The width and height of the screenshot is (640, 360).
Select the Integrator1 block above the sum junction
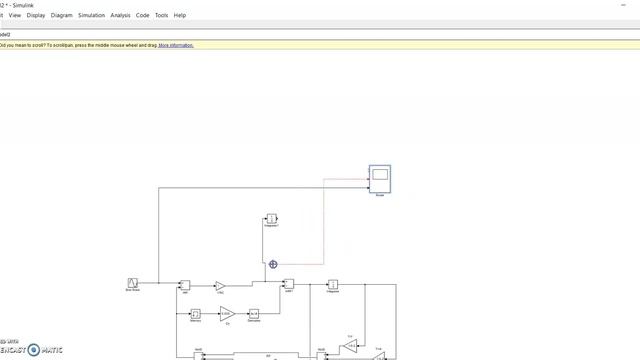coord(271,219)
